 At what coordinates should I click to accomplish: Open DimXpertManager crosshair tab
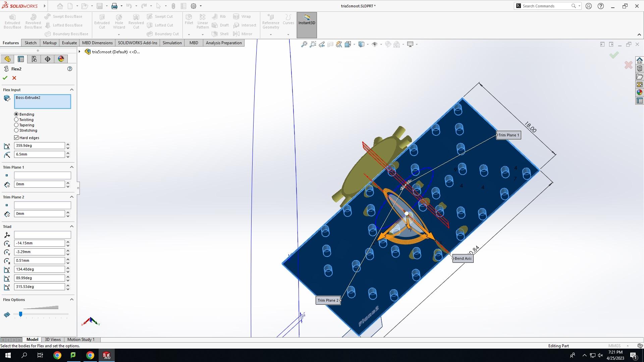point(48,59)
